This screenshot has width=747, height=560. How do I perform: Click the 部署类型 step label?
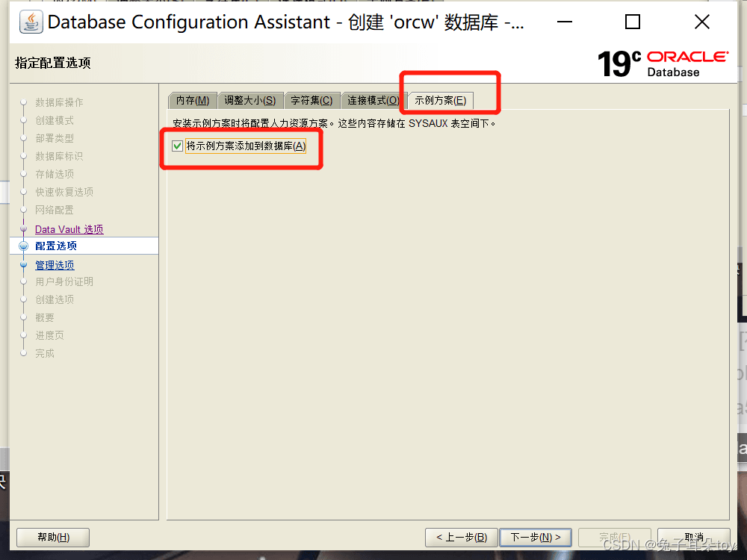pyautogui.click(x=55, y=138)
